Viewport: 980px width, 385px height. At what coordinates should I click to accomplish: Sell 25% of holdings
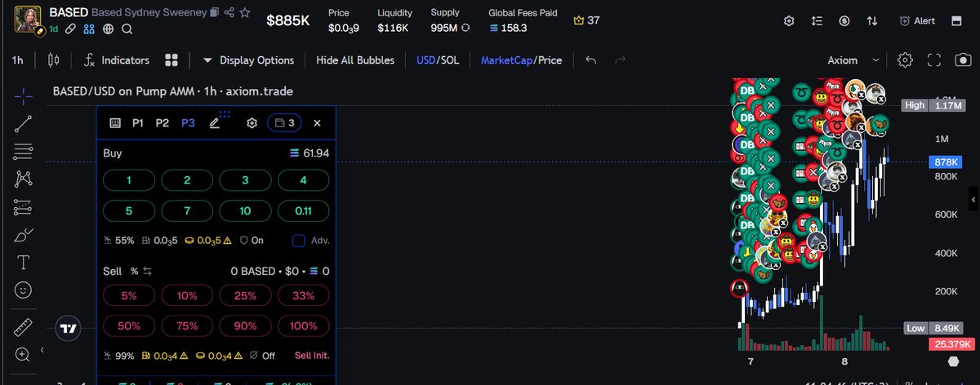[245, 295]
